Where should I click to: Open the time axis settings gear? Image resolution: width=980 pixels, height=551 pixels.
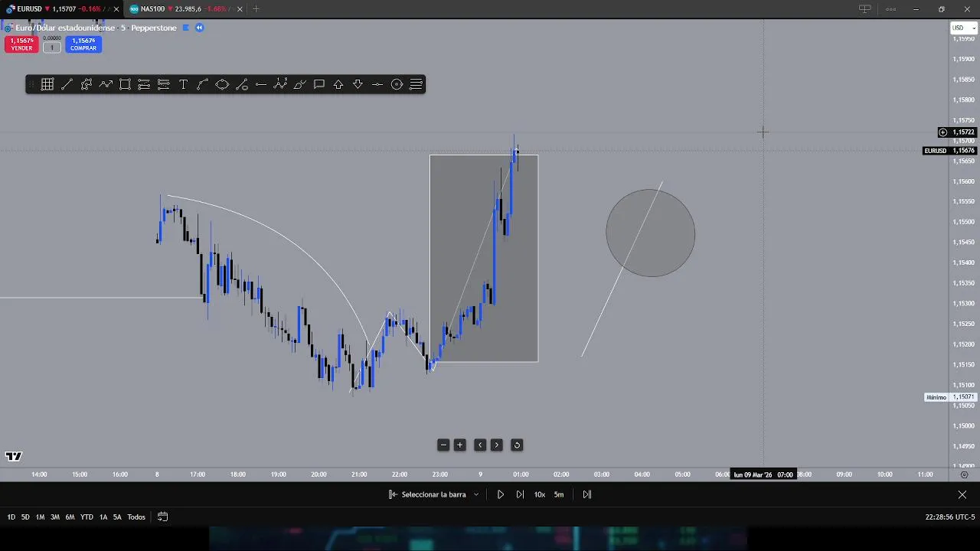[x=964, y=474]
